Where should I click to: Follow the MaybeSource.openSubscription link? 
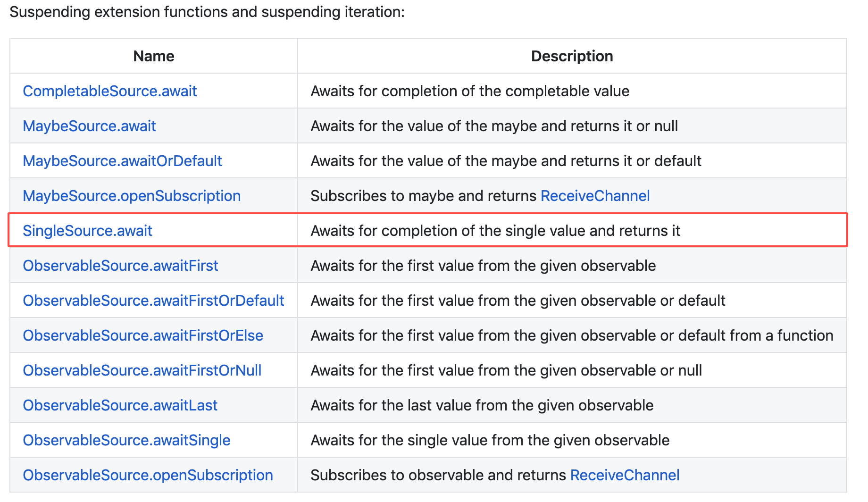pos(132,196)
